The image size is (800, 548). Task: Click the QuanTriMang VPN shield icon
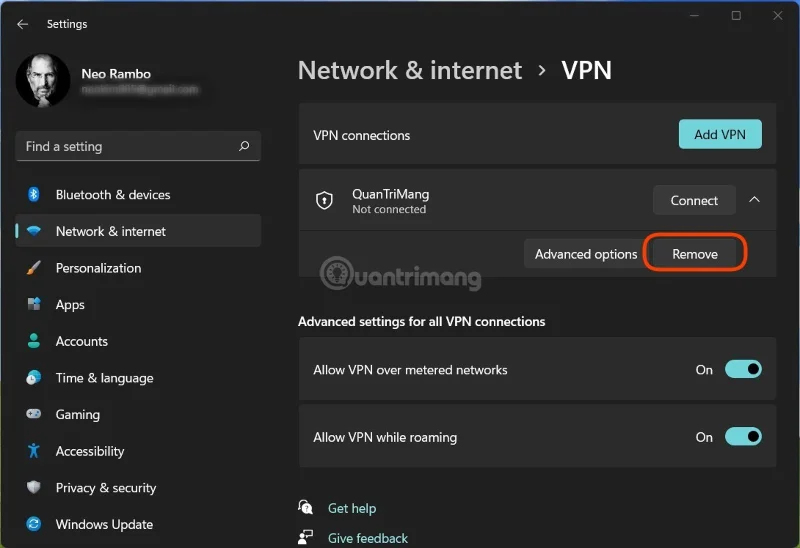click(x=324, y=201)
